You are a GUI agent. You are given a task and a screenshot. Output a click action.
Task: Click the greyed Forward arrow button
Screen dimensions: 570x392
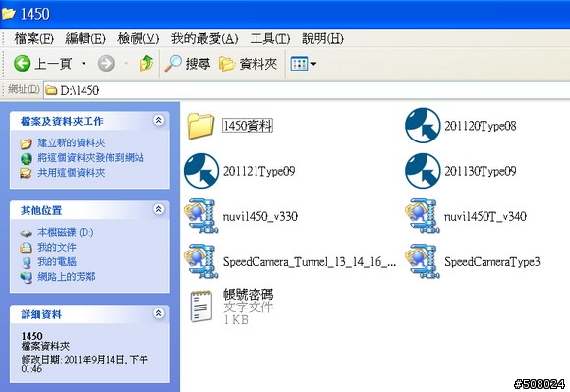tap(106, 64)
